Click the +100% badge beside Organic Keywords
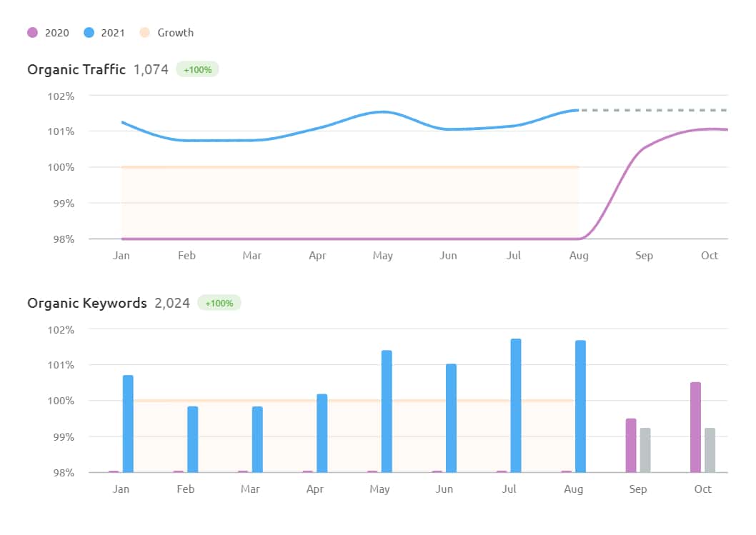Screen dimensions: 756x535 point(219,303)
